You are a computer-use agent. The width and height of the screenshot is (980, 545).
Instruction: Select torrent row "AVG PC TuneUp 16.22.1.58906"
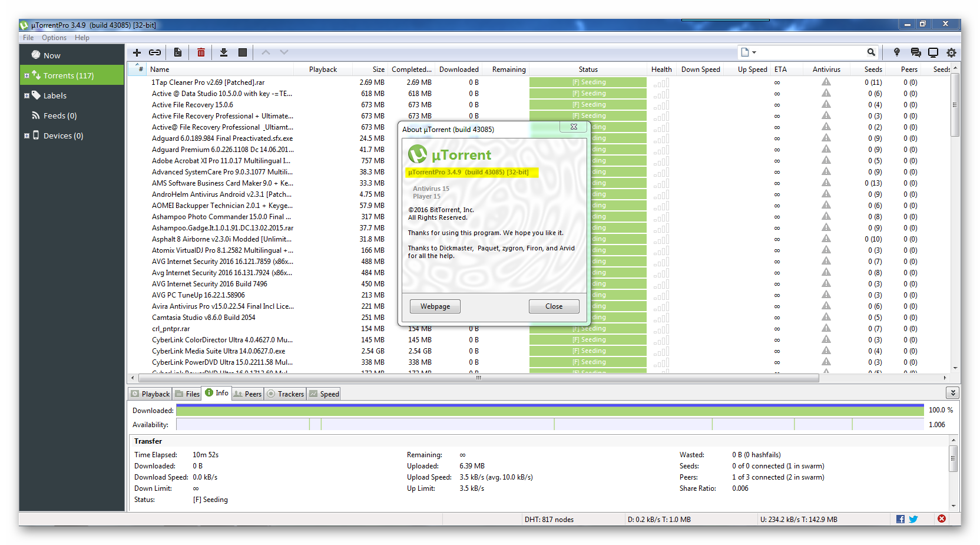[x=539, y=295]
